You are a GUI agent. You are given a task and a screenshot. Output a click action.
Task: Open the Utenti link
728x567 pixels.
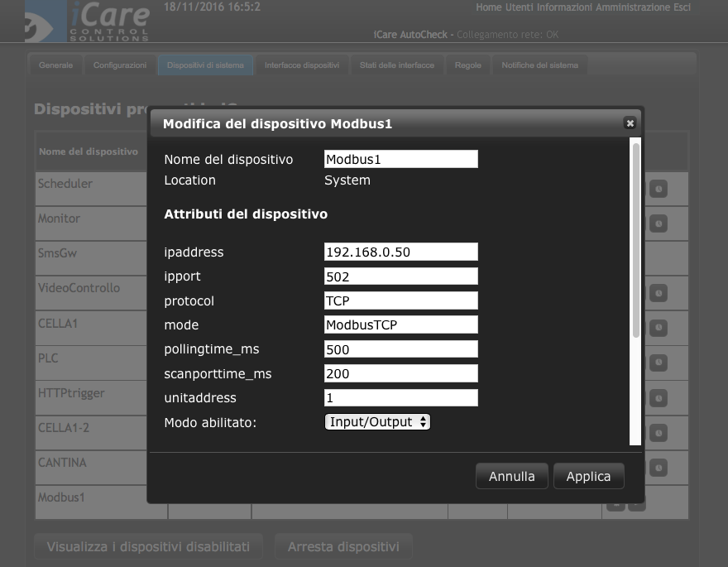coord(519,7)
